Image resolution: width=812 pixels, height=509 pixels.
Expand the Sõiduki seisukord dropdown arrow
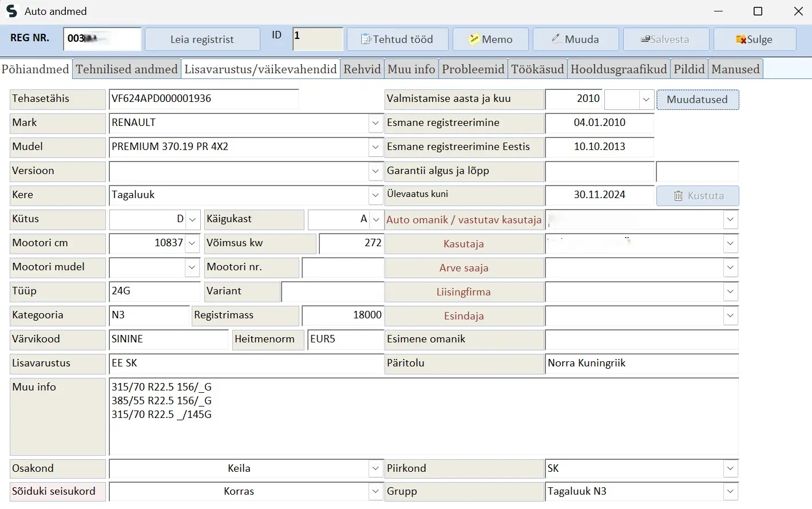click(x=375, y=491)
